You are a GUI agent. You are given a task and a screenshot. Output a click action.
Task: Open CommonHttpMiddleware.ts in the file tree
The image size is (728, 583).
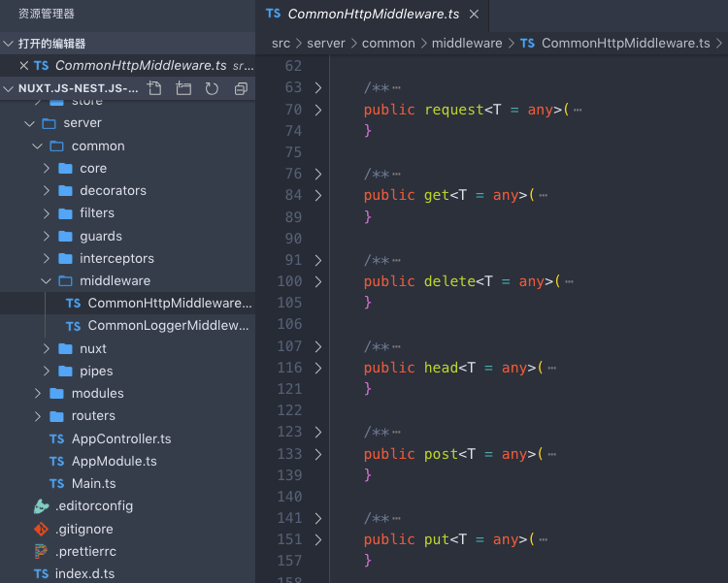click(128, 303)
